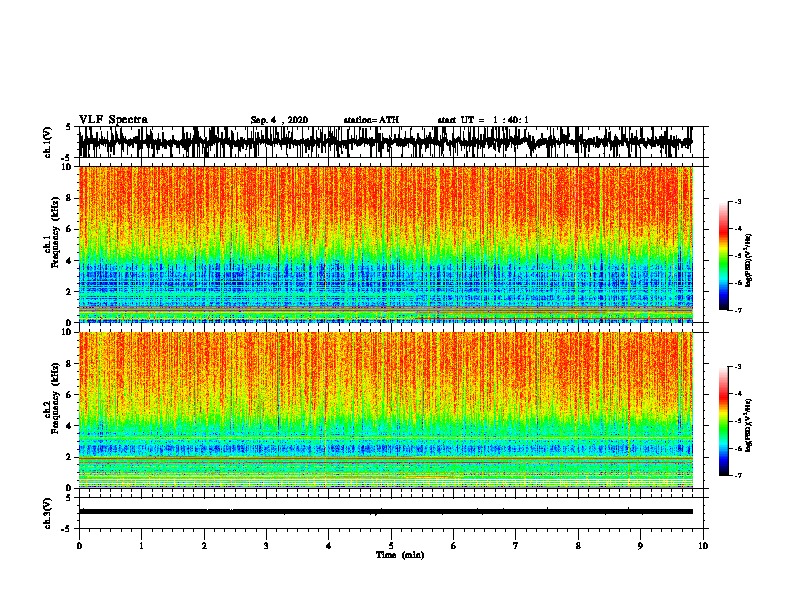Click the "4" tick on the time axis
792x612 pixels.
click(329, 546)
